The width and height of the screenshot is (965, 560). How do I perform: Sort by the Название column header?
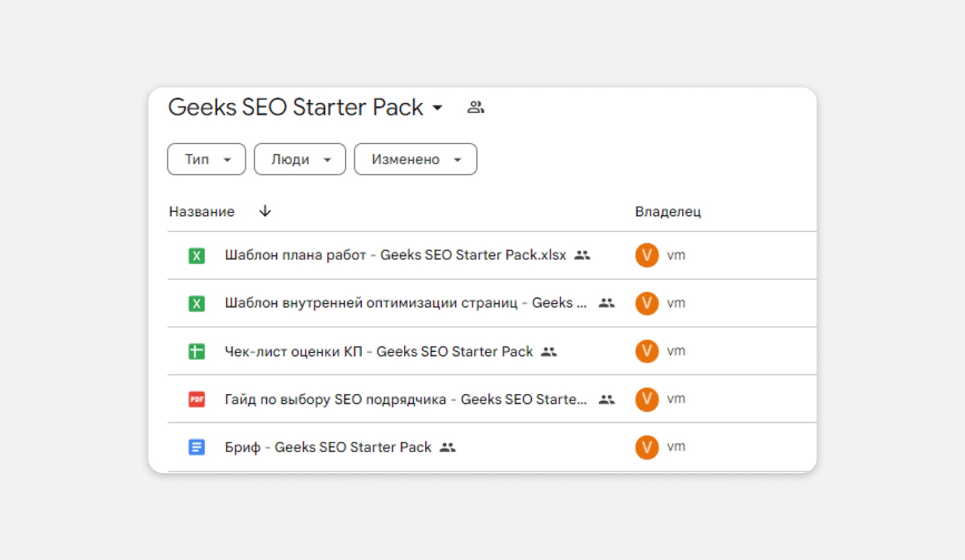tap(201, 212)
